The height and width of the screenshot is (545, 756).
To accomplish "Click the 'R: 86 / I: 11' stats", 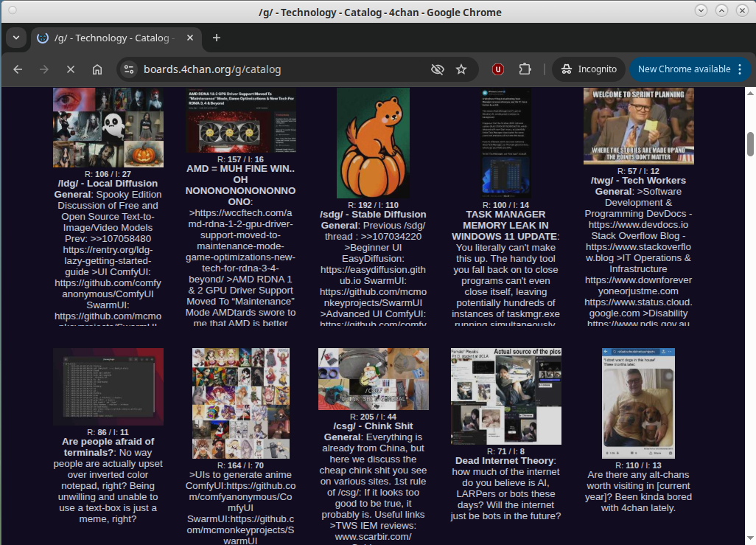I will click(x=108, y=432).
